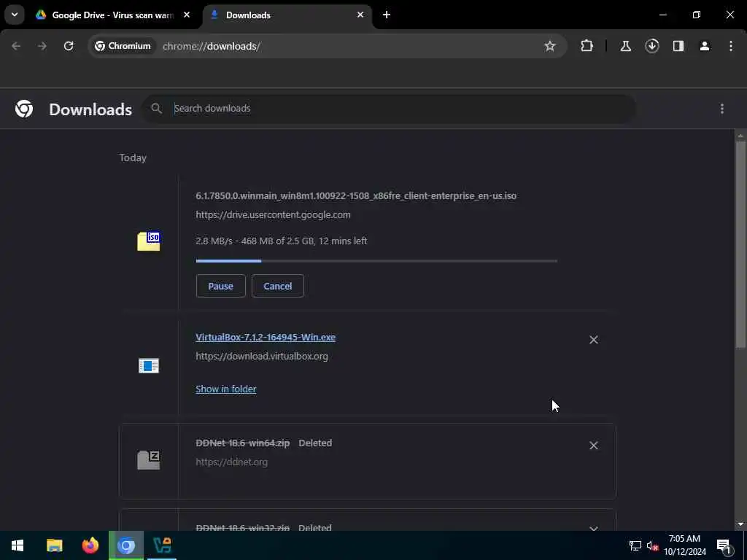Pause the ISO download

tap(220, 286)
